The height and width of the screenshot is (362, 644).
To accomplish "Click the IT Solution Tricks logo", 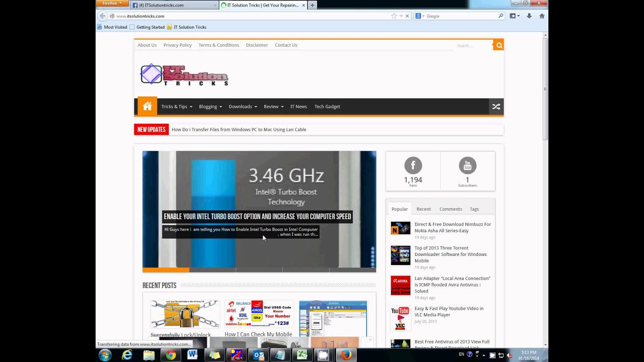I will click(184, 75).
